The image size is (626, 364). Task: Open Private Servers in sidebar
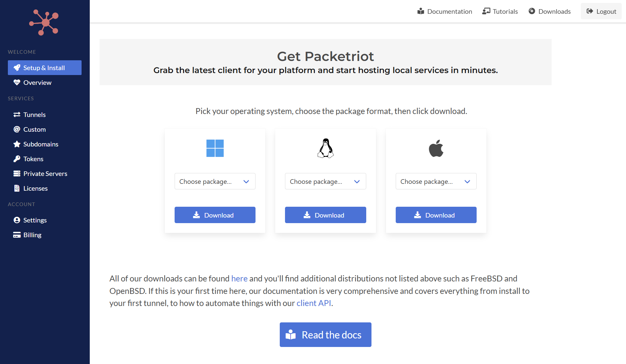(45, 174)
